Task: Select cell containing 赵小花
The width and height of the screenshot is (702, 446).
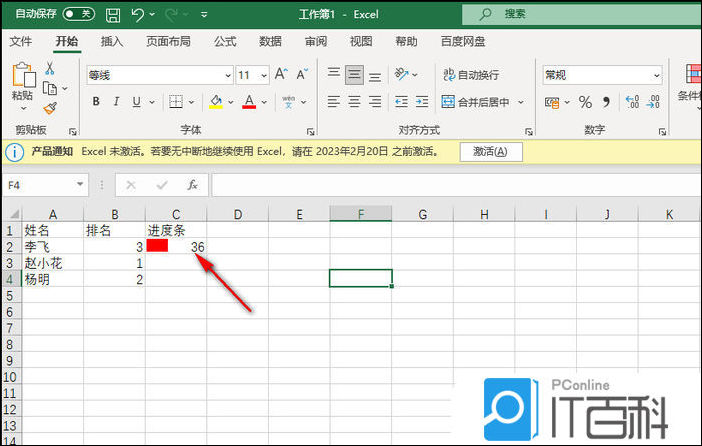Action: click(x=52, y=263)
